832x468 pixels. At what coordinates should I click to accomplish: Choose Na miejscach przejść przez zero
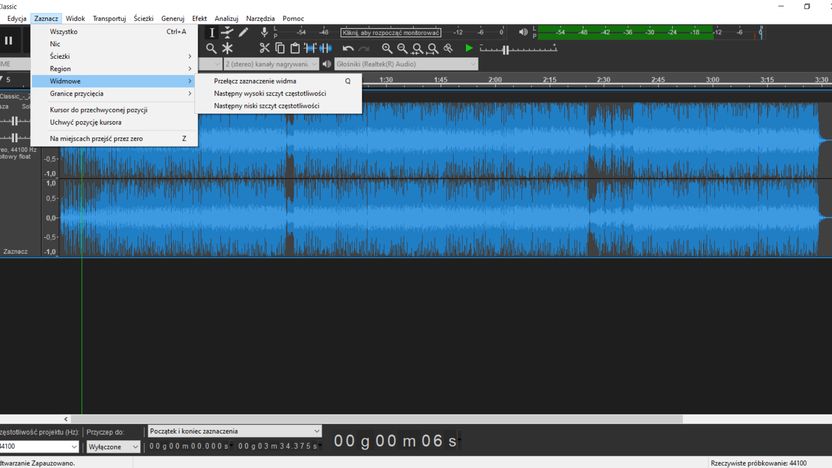coord(115,138)
